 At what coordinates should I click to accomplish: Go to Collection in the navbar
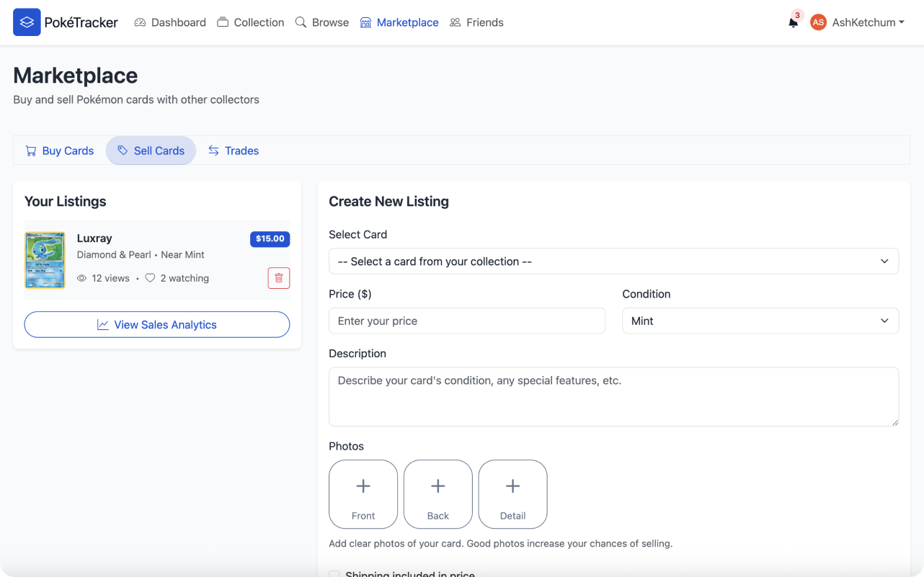(x=251, y=22)
